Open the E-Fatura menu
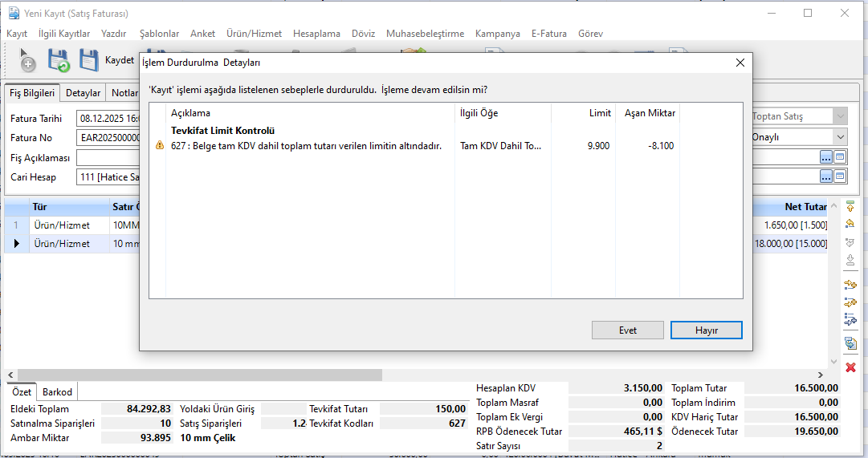 (x=548, y=34)
